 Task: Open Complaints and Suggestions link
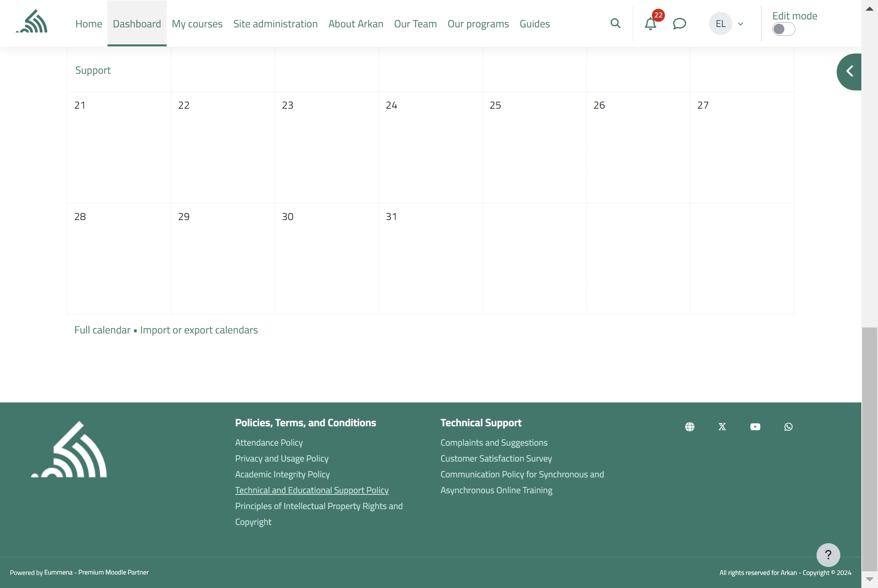tap(494, 442)
